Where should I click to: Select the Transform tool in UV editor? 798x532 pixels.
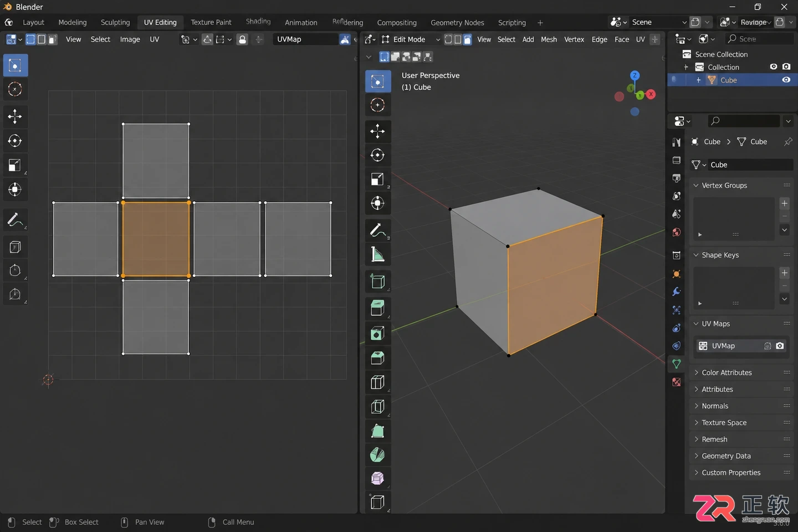point(15,190)
